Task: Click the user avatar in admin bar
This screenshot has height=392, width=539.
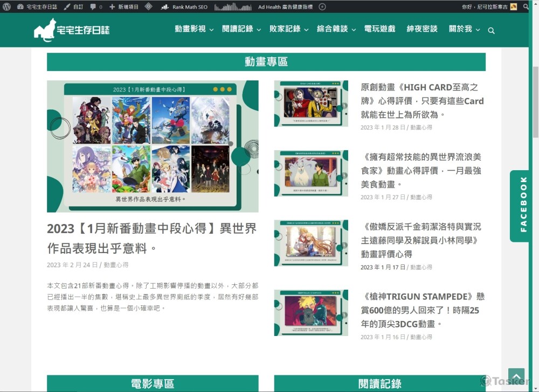Action: 514,6
